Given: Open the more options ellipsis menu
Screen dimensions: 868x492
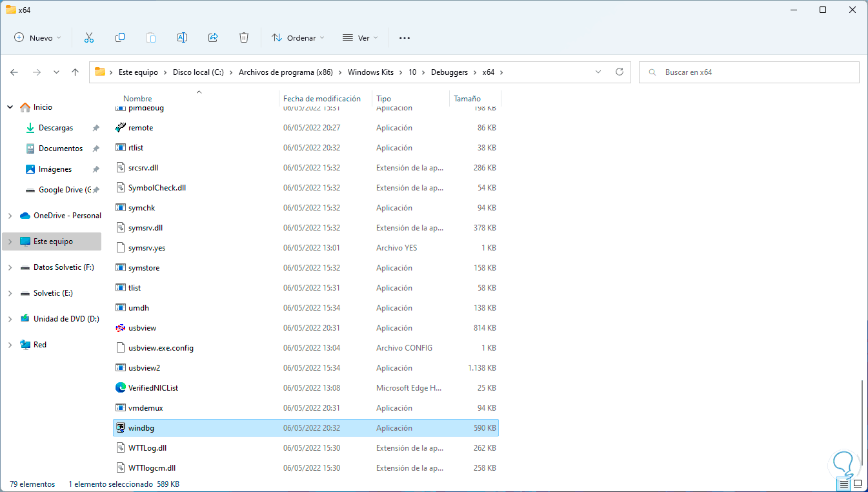Looking at the screenshot, I should [405, 38].
